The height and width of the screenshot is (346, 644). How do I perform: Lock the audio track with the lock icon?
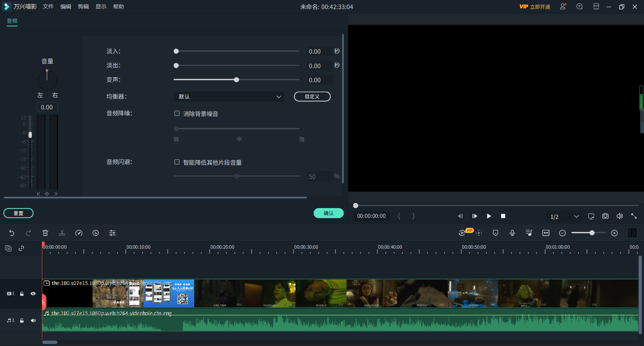(21, 320)
